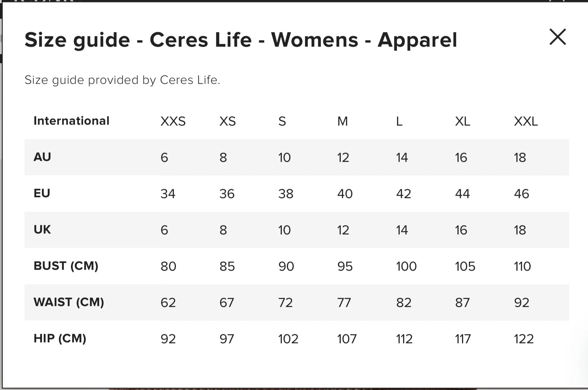Click the XXS column header
This screenshot has width=588, height=390.
[173, 122]
